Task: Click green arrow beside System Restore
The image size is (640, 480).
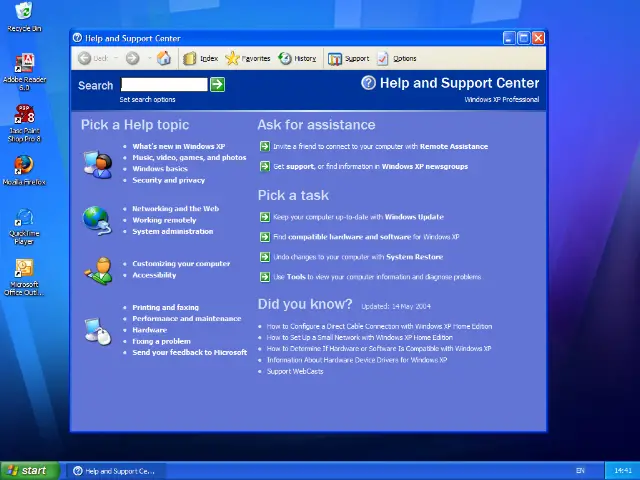Action: point(265,257)
